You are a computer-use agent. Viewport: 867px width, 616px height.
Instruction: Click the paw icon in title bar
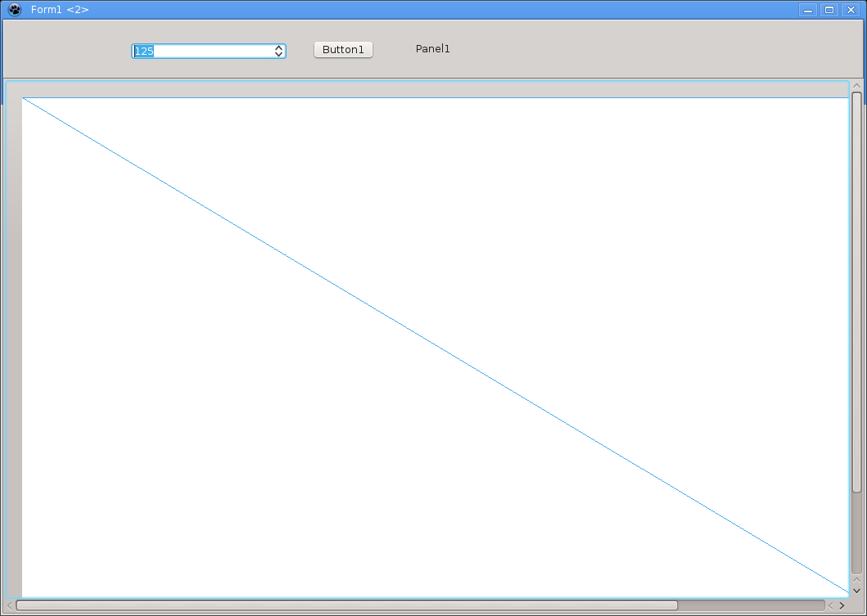click(14, 10)
